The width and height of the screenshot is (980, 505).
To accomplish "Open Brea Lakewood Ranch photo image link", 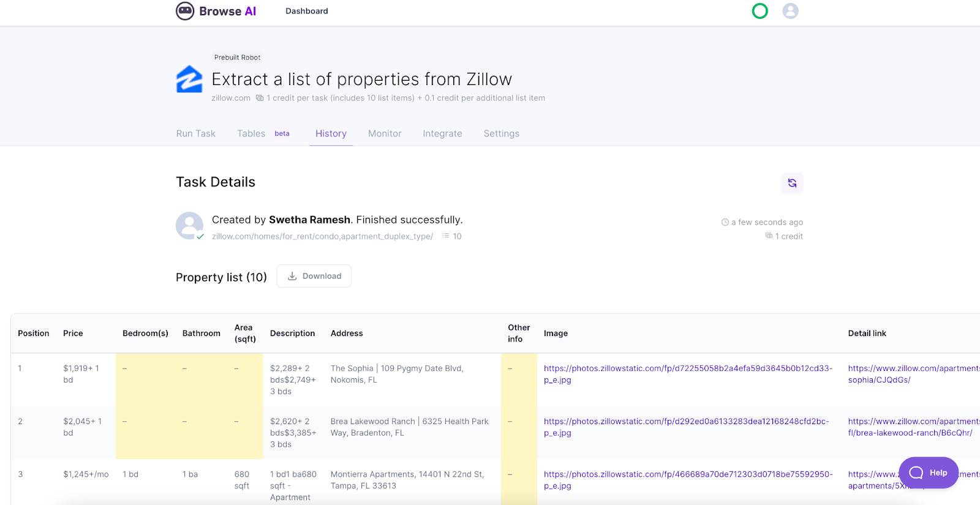I will click(x=687, y=427).
